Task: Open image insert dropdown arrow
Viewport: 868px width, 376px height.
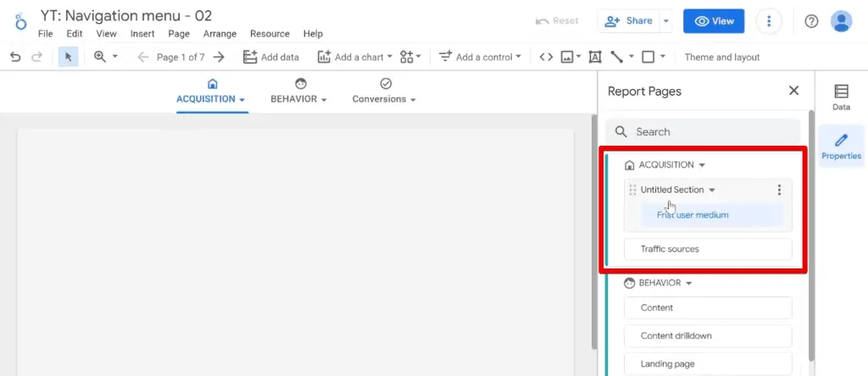Action: coord(578,57)
